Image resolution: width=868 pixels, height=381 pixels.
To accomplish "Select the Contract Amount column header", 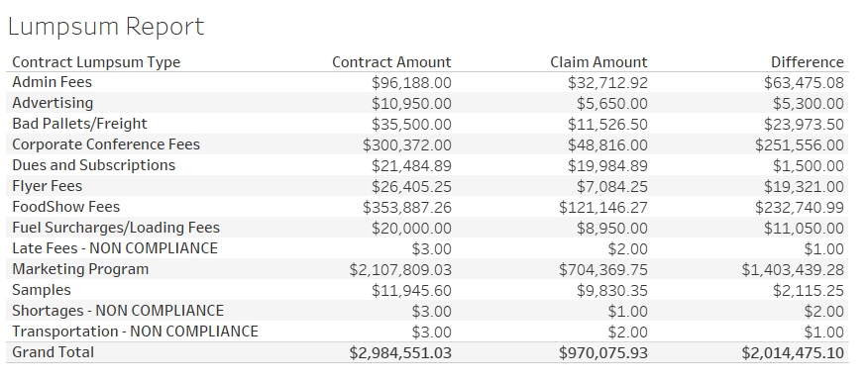I will (391, 62).
